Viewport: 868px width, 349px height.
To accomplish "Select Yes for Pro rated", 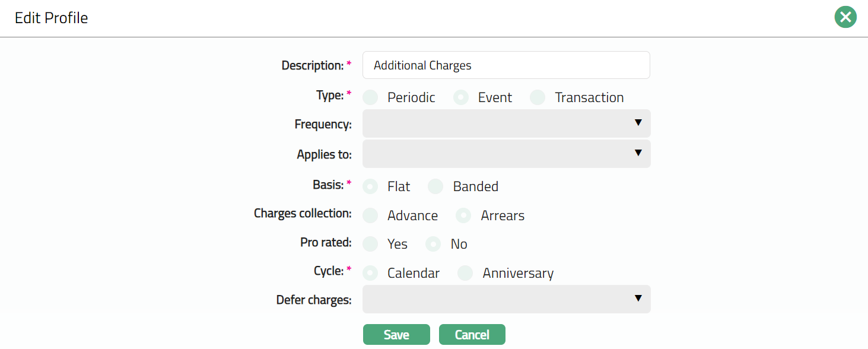I will click(x=370, y=244).
